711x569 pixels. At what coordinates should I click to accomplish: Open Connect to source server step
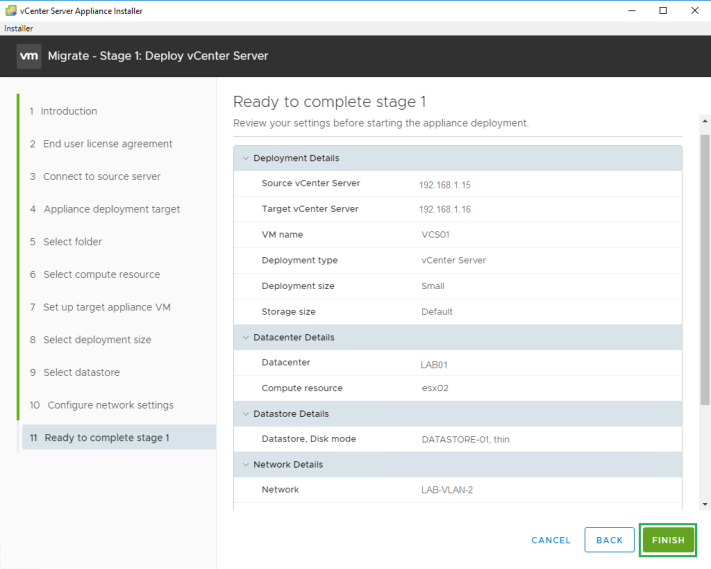(101, 176)
